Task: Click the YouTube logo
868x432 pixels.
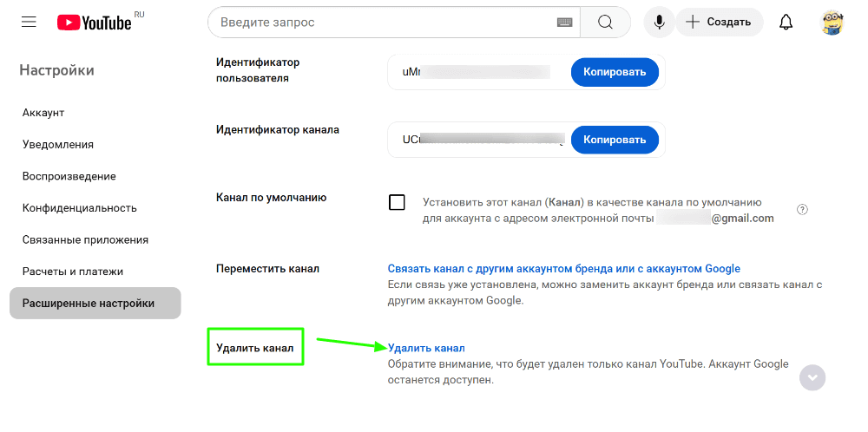Action: [x=95, y=23]
